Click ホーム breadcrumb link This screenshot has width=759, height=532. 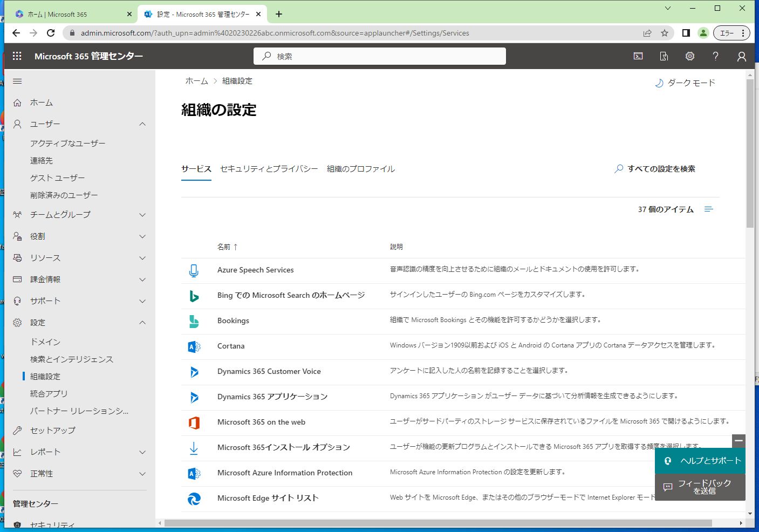pyautogui.click(x=196, y=81)
